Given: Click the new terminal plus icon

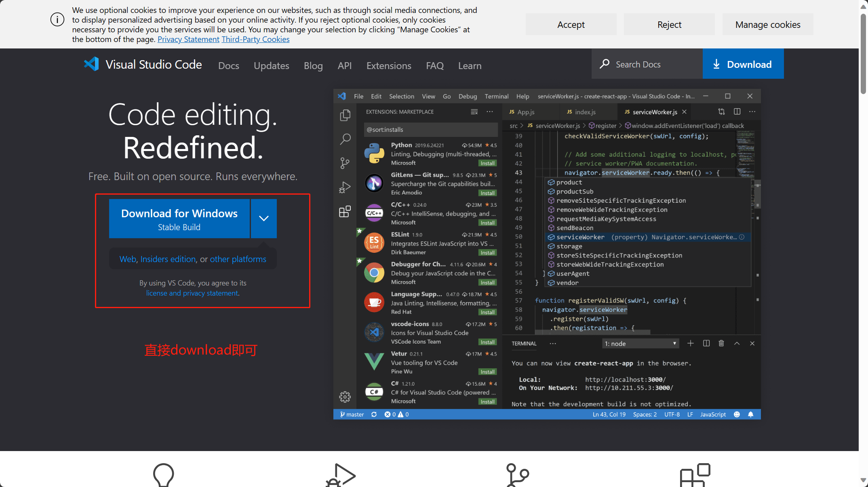Looking at the screenshot, I should tap(691, 343).
